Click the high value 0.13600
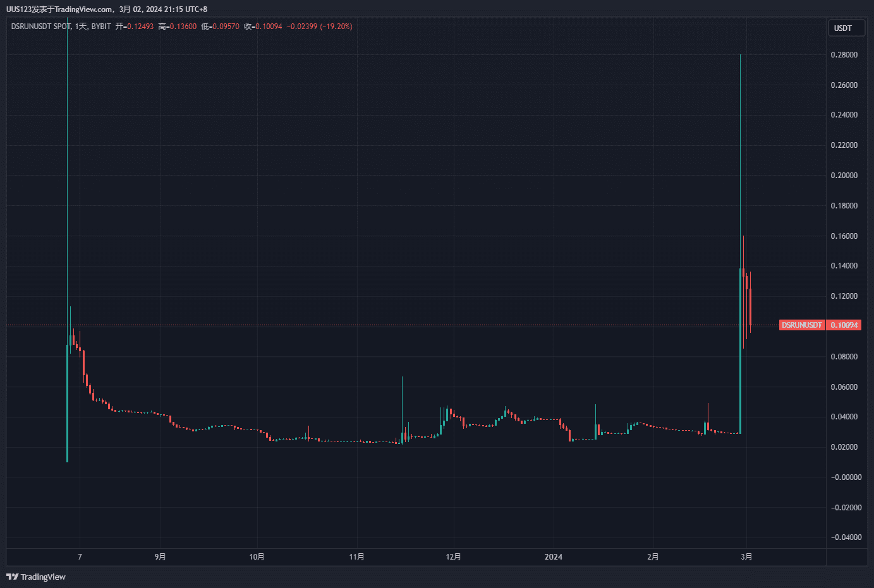874x588 pixels. [x=183, y=27]
